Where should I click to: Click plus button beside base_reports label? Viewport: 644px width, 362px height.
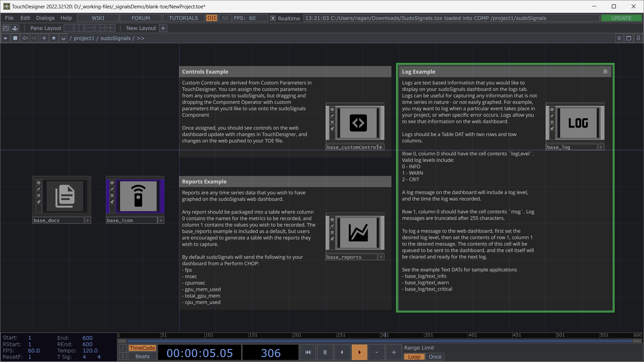tap(381, 257)
